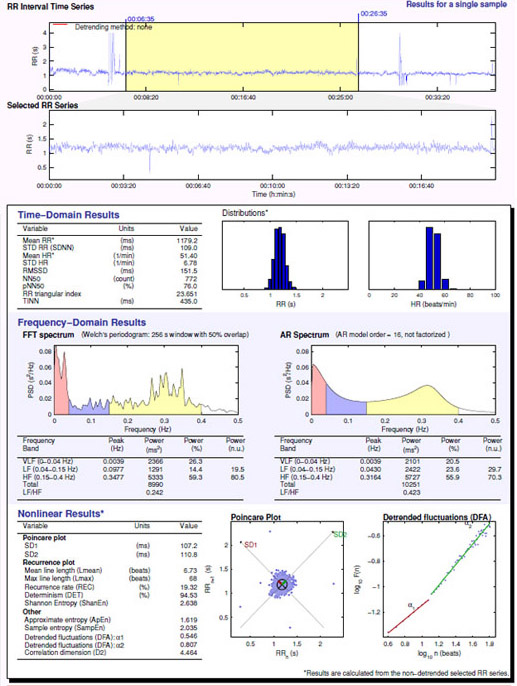Click the Poincare ellipse center marker

(282, 584)
